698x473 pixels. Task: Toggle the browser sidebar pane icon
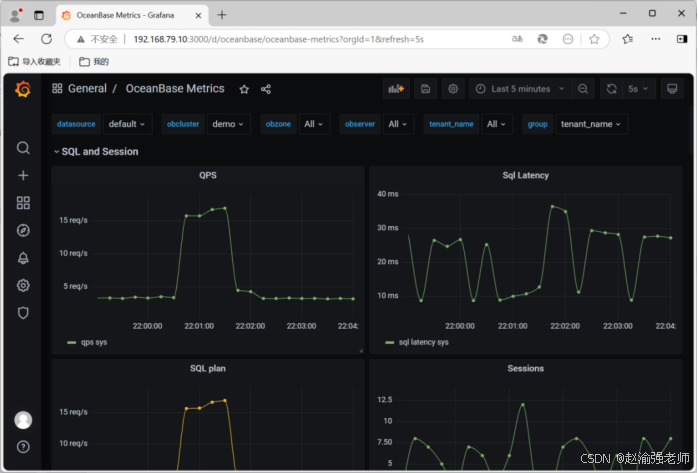point(682,39)
